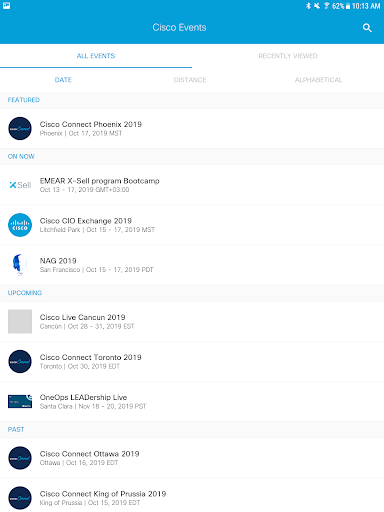Sort events by Distance
Viewport: 384px width, 512px height.
[x=190, y=80]
